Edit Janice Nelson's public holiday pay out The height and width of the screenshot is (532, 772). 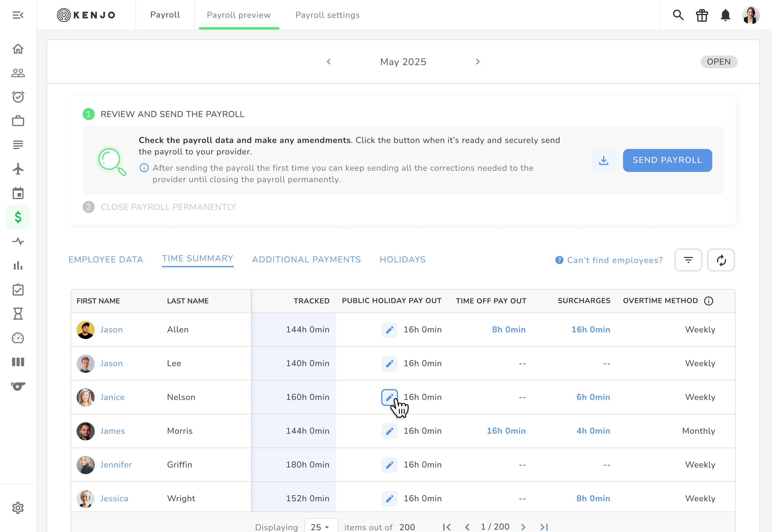[x=389, y=397]
